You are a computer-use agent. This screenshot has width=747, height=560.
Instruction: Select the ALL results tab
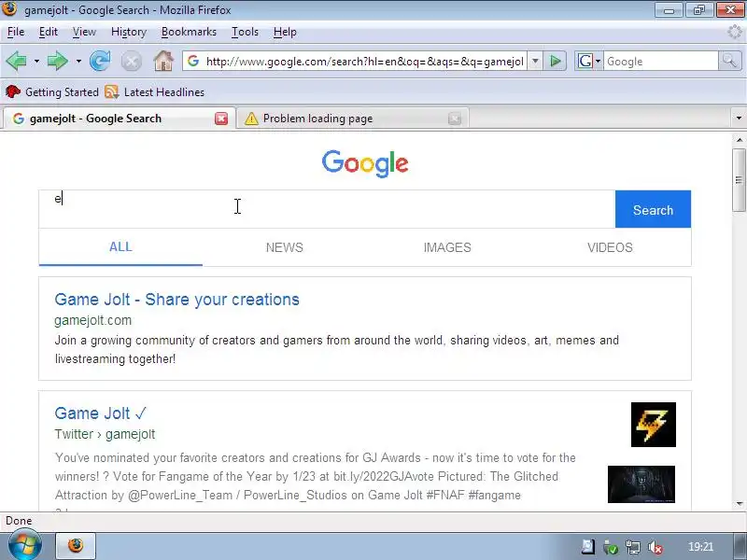(120, 246)
